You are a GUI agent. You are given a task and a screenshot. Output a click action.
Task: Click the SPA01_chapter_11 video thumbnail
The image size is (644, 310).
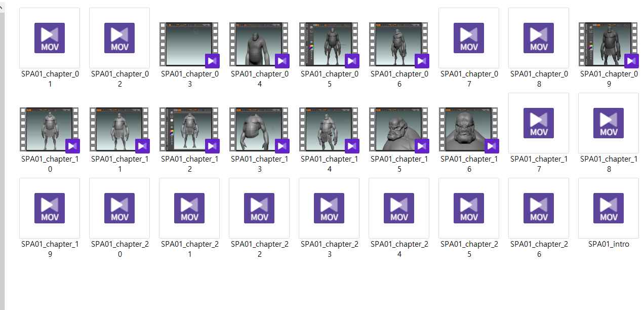[x=119, y=130]
